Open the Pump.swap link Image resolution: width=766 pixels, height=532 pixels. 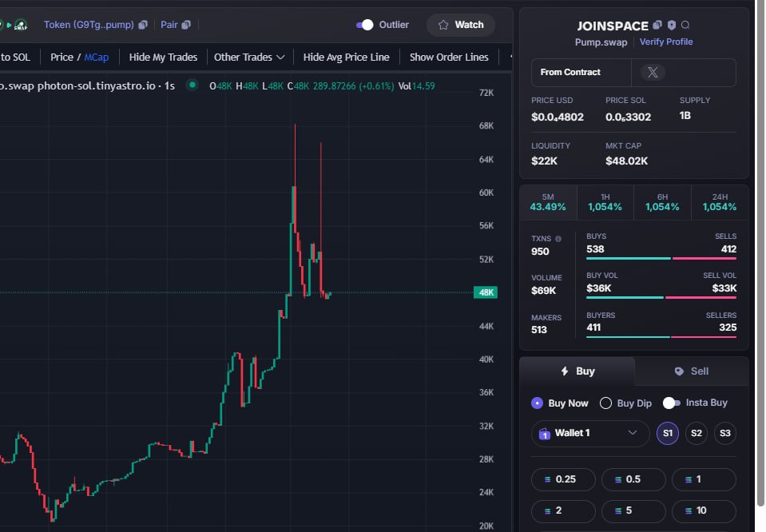[601, 42]
